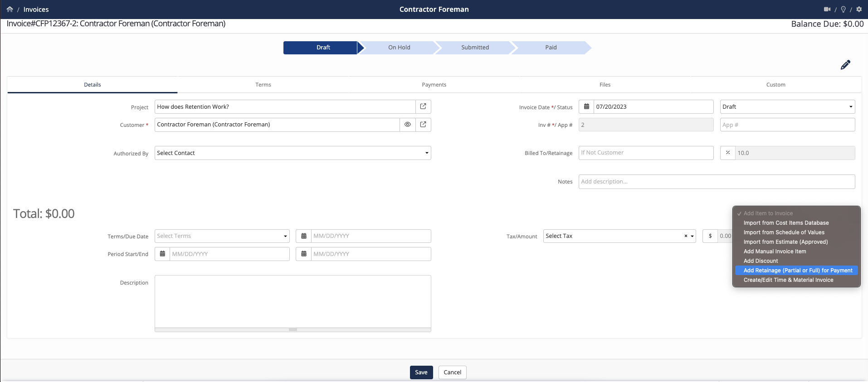Viewport: 868px width, 382px height.
Task: Click the Balance Due: $0.00 text
Action: (827, 24)
